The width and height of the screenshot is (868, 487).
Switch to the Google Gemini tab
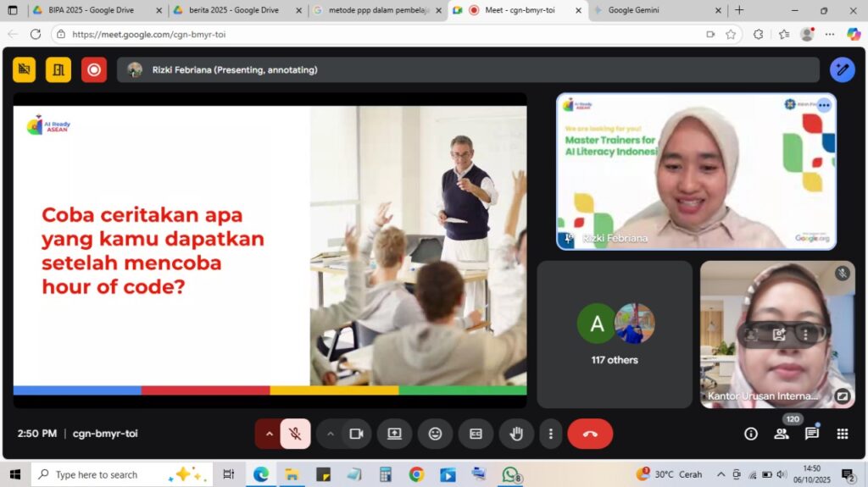pyautogui.click(x=653, y=10)
